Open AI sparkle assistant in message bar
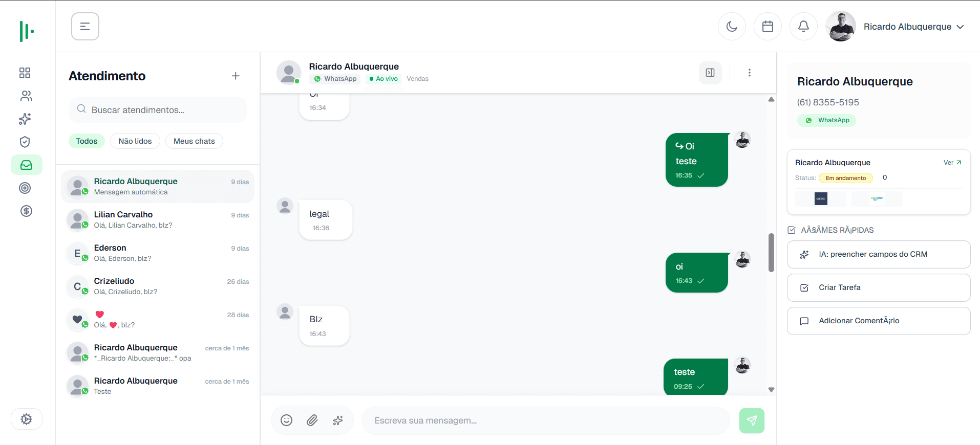Viewport: 980px width, 445px height. 338,420
